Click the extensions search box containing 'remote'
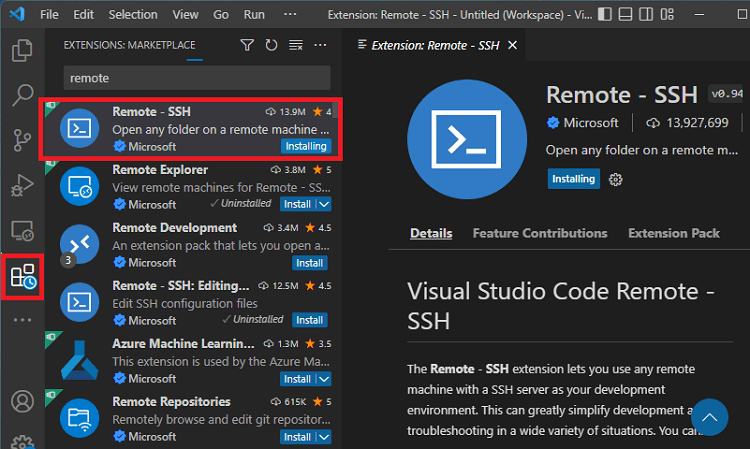Screen dimensions: 750x449 [x=197, y=77]
